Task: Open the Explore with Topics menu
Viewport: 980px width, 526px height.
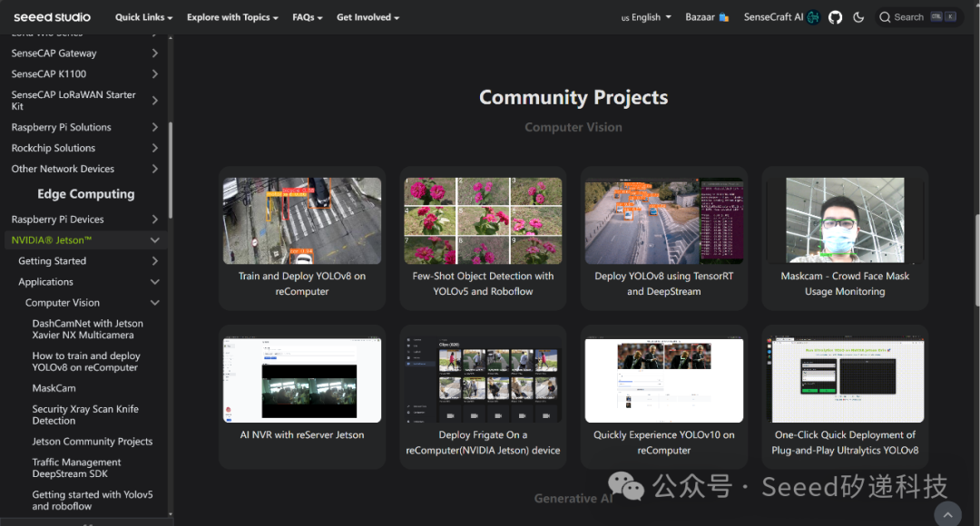Action: pyautogui.click(x=232, y=17)
